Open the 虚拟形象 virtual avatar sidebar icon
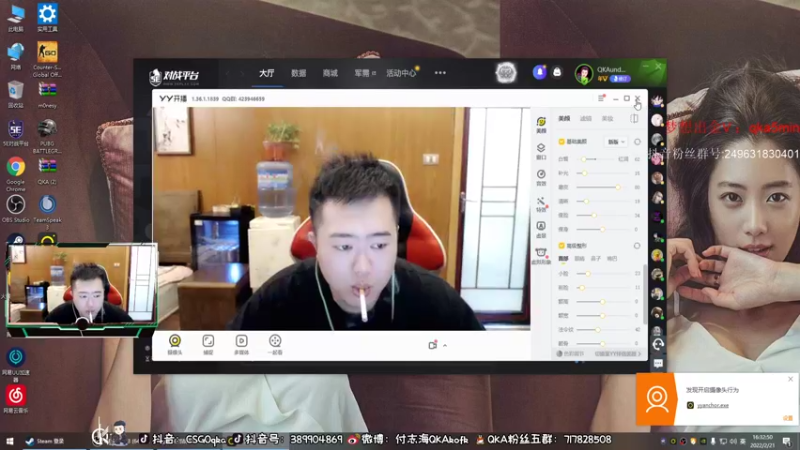The image size is (800, 450). tap(541, 256)
